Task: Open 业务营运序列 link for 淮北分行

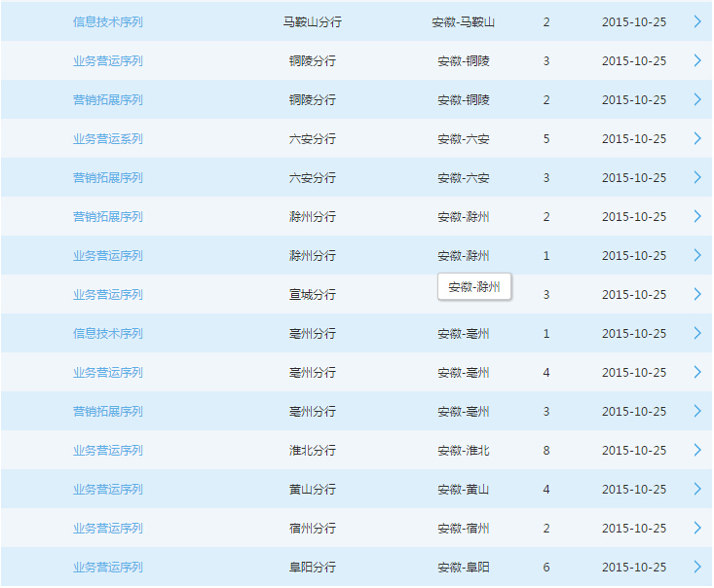Action: pos(107,450)
